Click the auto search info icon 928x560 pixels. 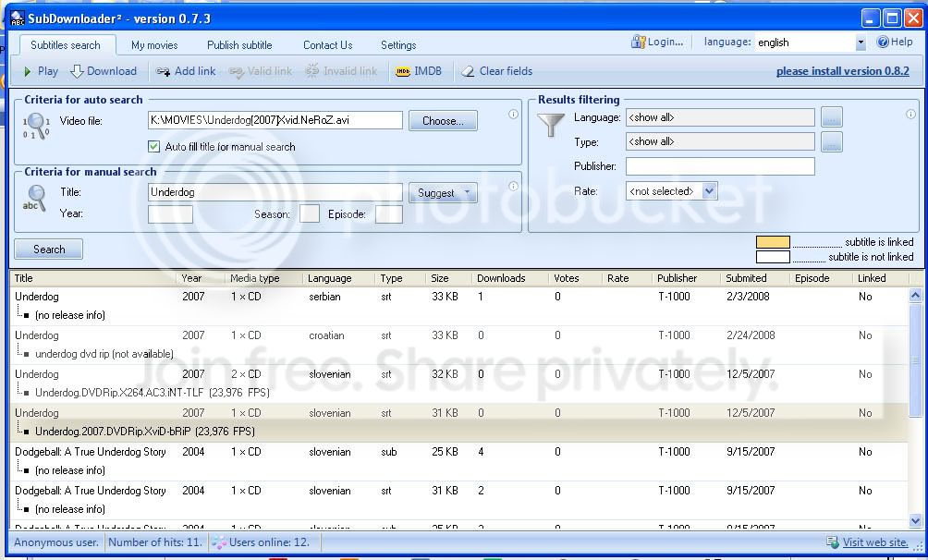[513, 115]
